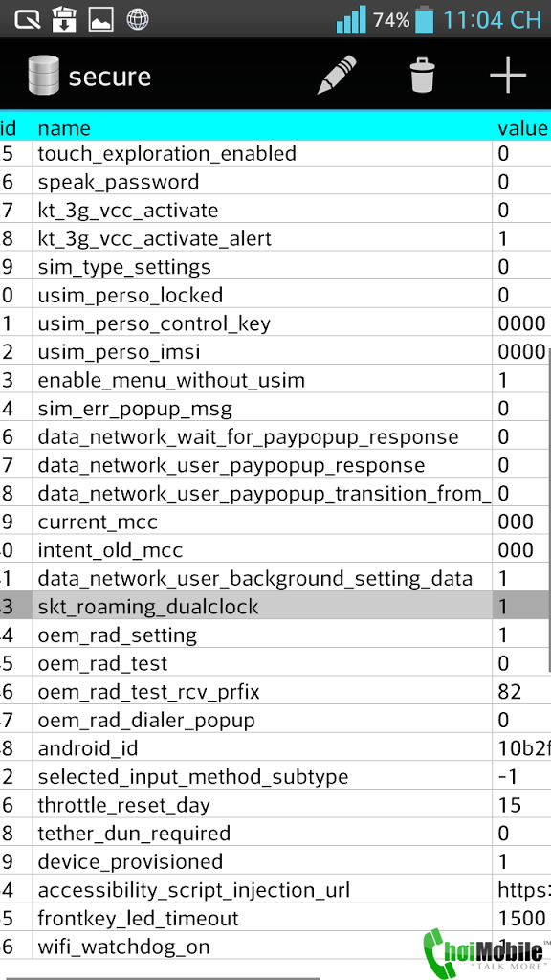Tap the 'value' column header
Viewport: 551px width, 980px height.
(522, 127)
